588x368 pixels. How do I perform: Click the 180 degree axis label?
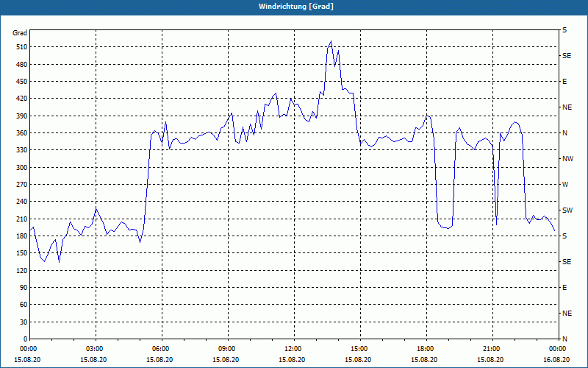click(x=22, y=236)
